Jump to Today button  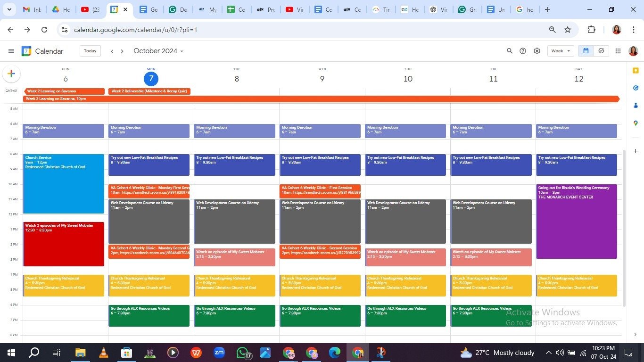click(x=90, y=51)
